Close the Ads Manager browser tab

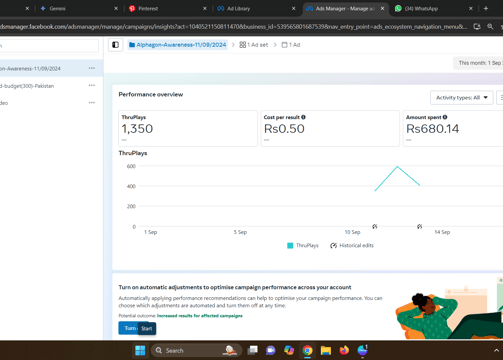(x=382, y=9)
